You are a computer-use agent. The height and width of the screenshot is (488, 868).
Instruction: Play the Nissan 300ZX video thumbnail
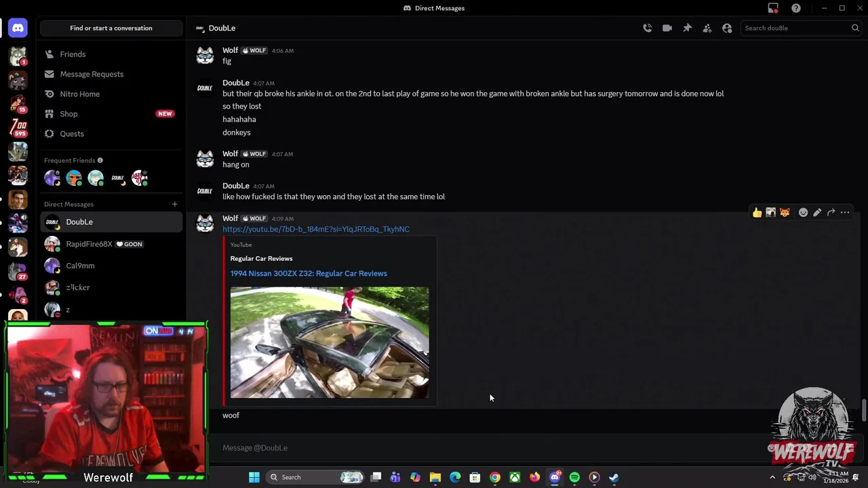[330, 342]
